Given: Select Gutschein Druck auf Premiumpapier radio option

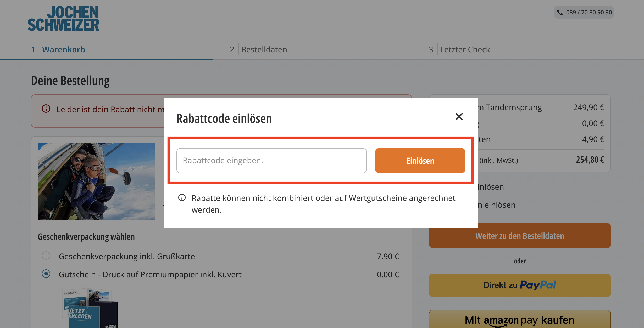Looking at the screenshot, I should pyautogui.click(x=46, y=274).
